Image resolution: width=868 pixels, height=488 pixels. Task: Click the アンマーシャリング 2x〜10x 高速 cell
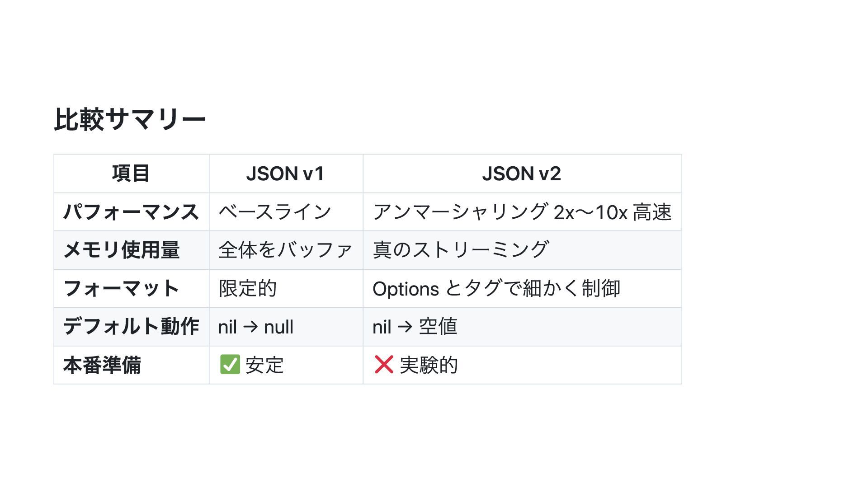522,212
